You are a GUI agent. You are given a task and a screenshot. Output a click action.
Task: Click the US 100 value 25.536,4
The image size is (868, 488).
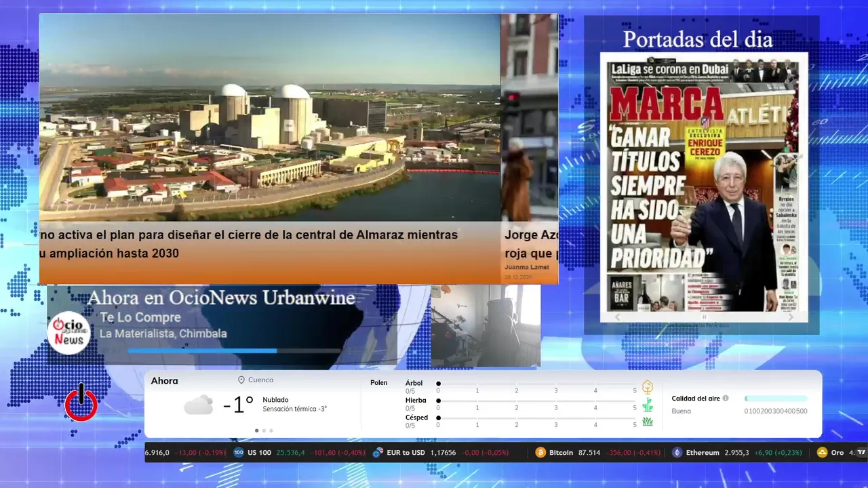click(291, 453)
